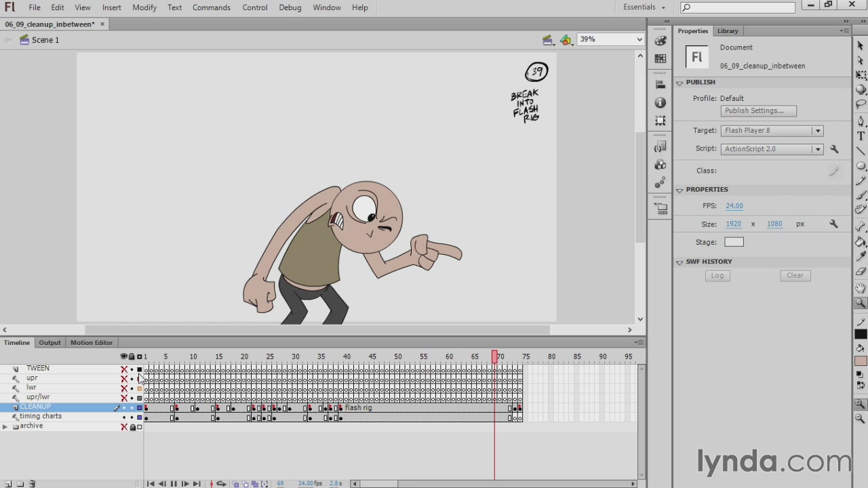Toggle visibility of upr layer
The image size is (868, 488).
[124, 379]
